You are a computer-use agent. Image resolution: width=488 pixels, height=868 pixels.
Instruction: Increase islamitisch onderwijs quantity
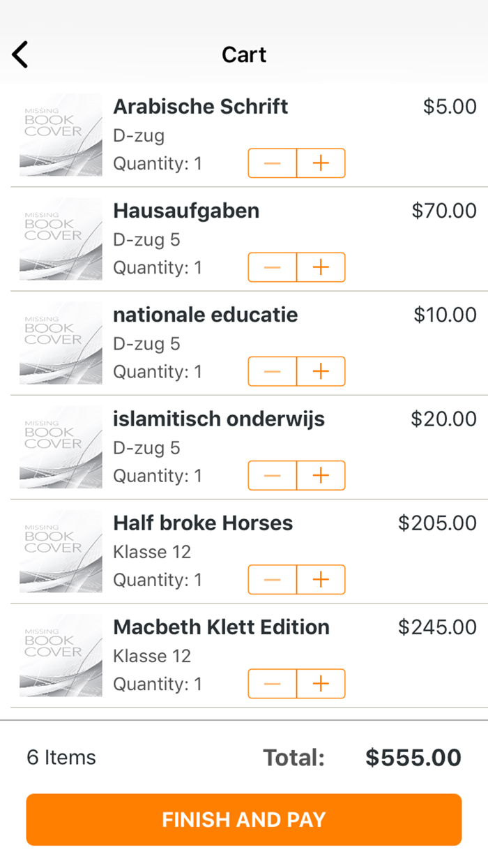pyautogui.click(x=321, y=476)
